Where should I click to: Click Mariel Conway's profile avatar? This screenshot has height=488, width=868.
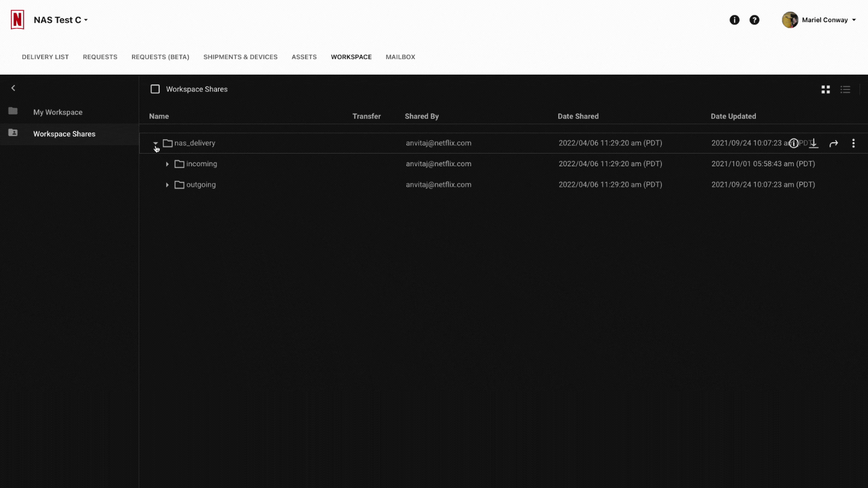click(790, 20)
